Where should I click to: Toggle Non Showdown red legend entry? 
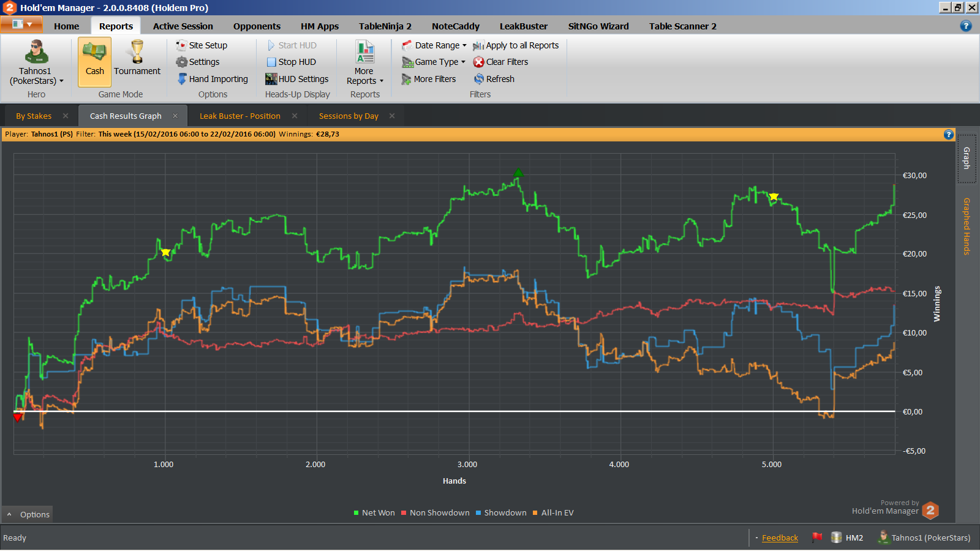click(x=435, y=513)
